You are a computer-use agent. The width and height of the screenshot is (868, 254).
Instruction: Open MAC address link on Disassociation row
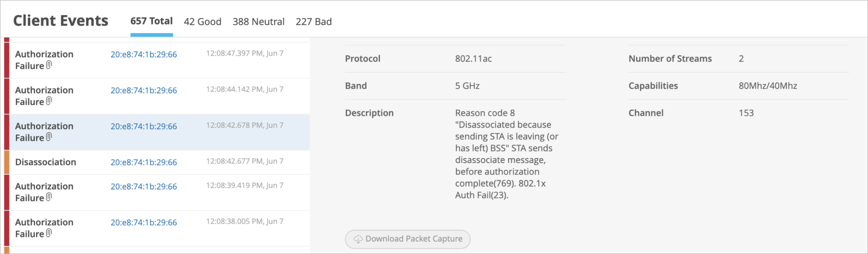144,162
